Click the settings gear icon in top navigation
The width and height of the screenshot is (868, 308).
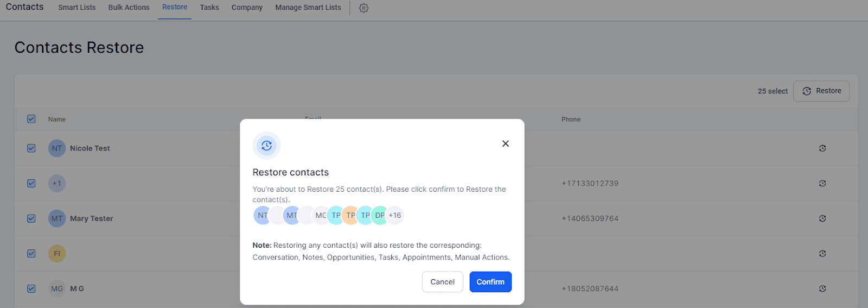coord(363,8)
